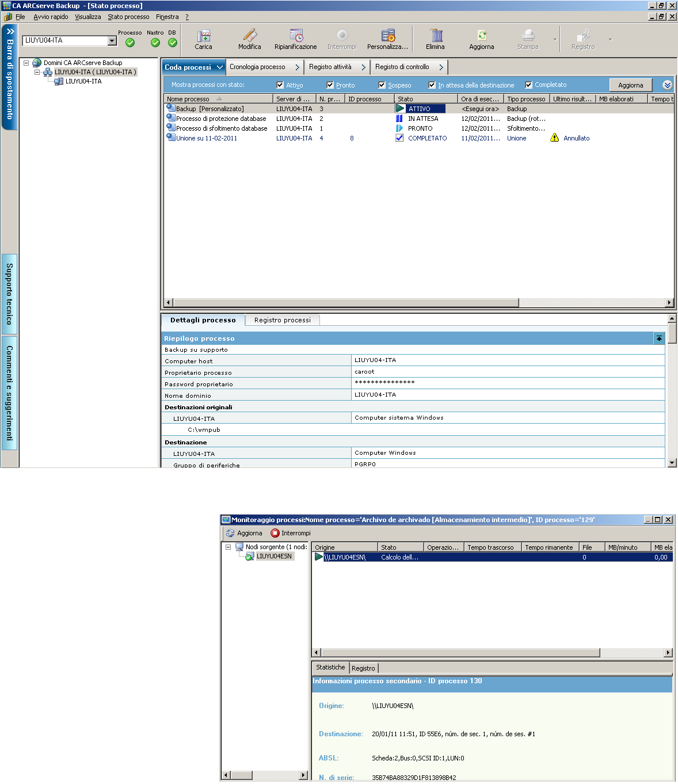678x784 pixels.
Task: Collapse the LIUYU04-ITA ( LIUYU04-ITA ) tree node
Action: 37,72
